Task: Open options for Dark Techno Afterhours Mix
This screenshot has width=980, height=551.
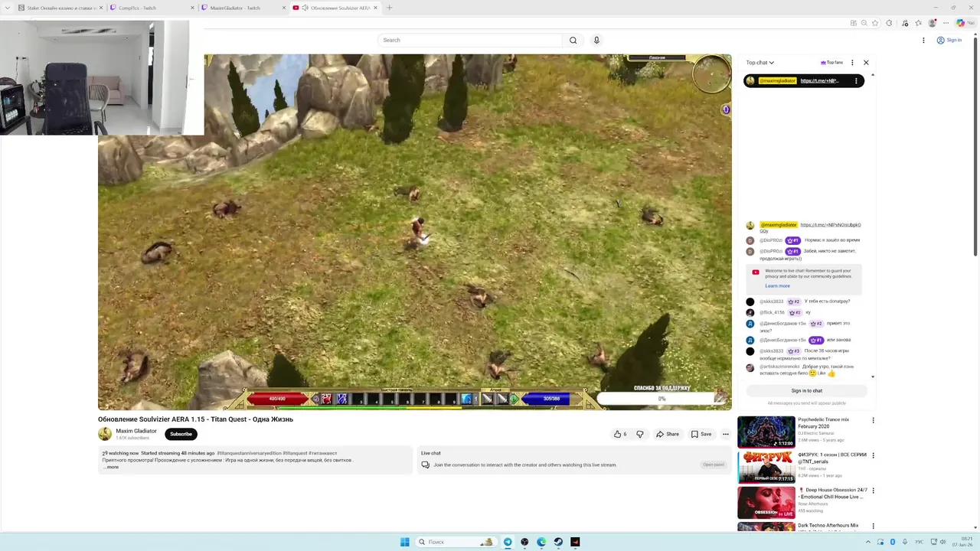Action: [x=873, y=526]
